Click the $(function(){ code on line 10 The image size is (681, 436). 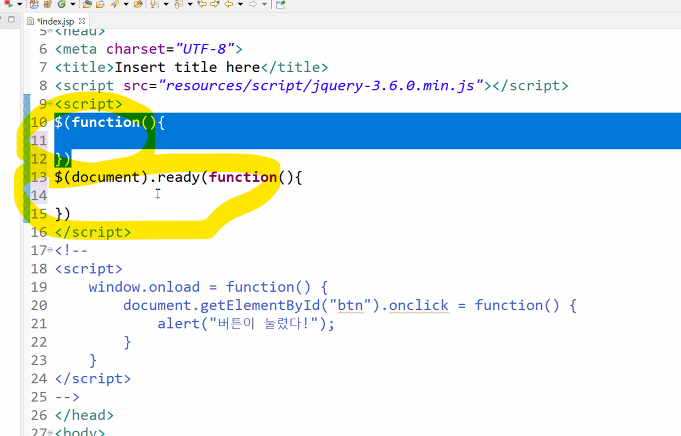(x=110, y=122)
